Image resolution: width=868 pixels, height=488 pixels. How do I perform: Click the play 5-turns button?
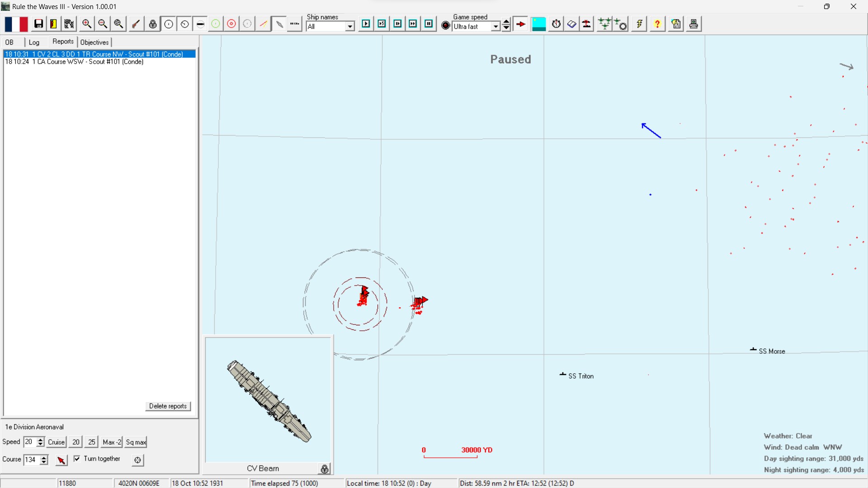click(382, 24)
